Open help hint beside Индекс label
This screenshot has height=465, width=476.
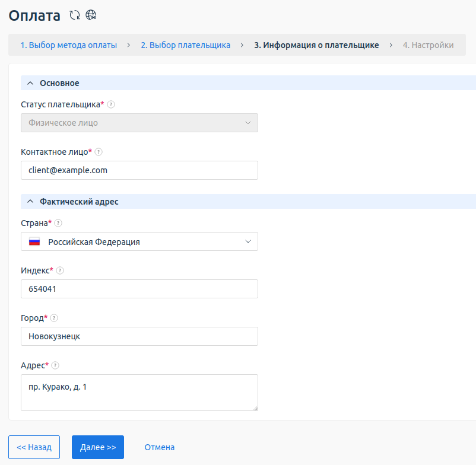[x=60, y=270]
